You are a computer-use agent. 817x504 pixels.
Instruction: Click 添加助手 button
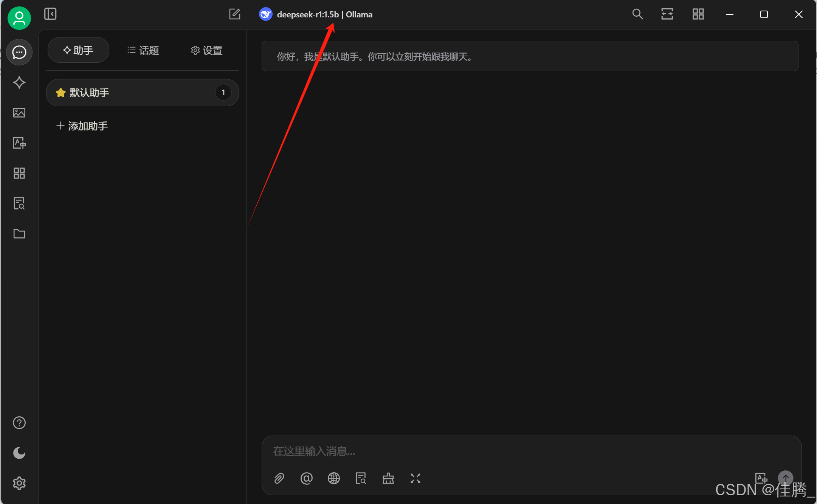click(82, 126)
